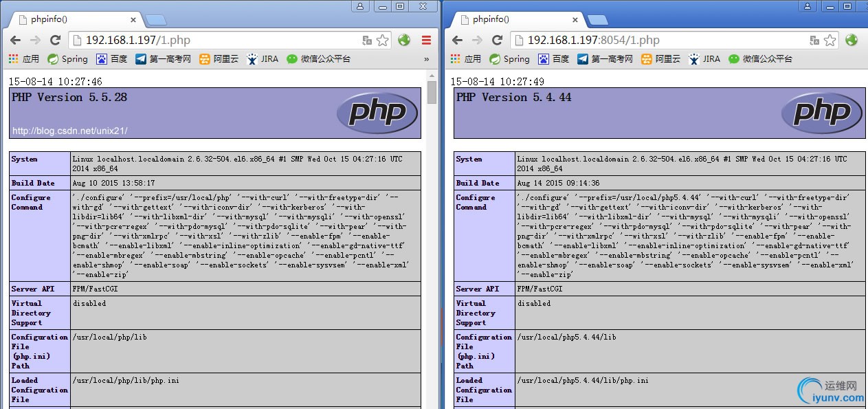
Task: Open 百度 bookmark in right window
Action: [554, 59]
